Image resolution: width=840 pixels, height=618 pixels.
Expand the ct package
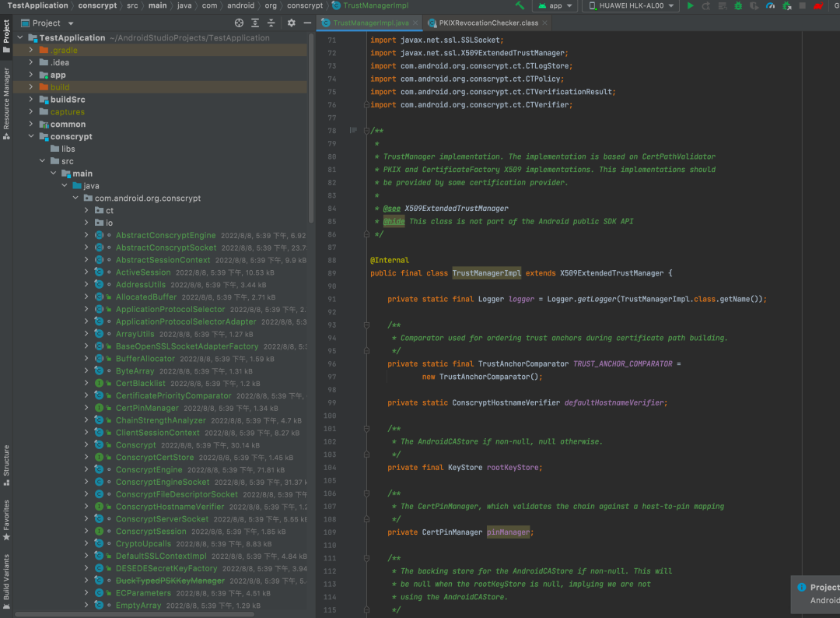pos(86,210)
